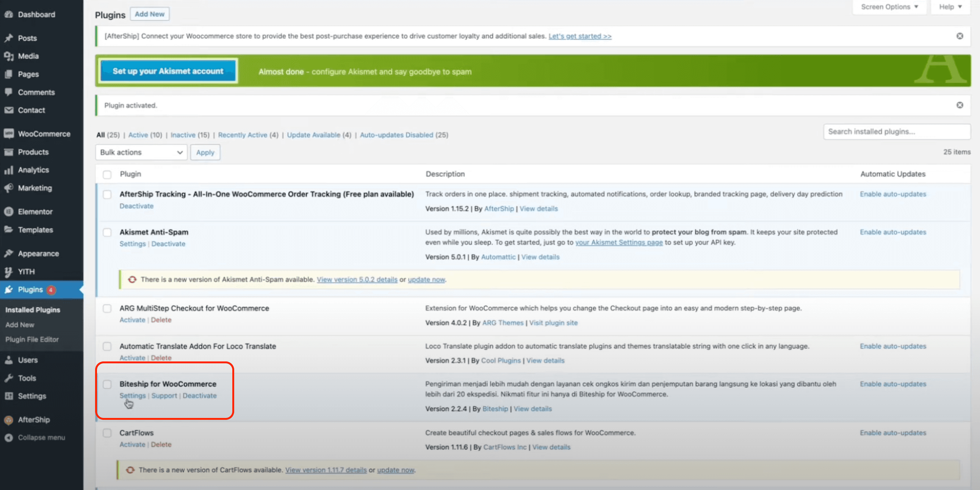Deactivate the AfterShip Tracking plugin
This screenshot has height=490, width=980.
pyautogui.click(x=136, y=206)
